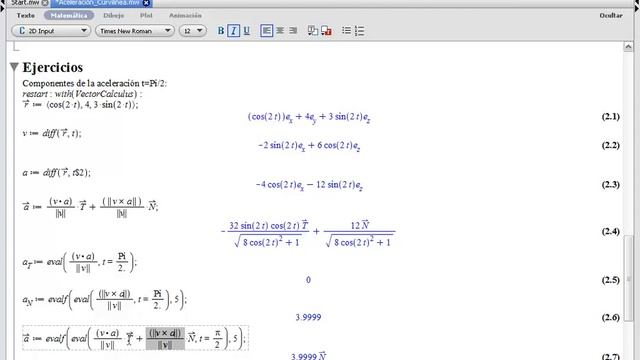The width and height of the screenshot is (640, 360).
Task: Click the 'restart : with(VectorCalculus)' line
Action: (x=82, y=94)
